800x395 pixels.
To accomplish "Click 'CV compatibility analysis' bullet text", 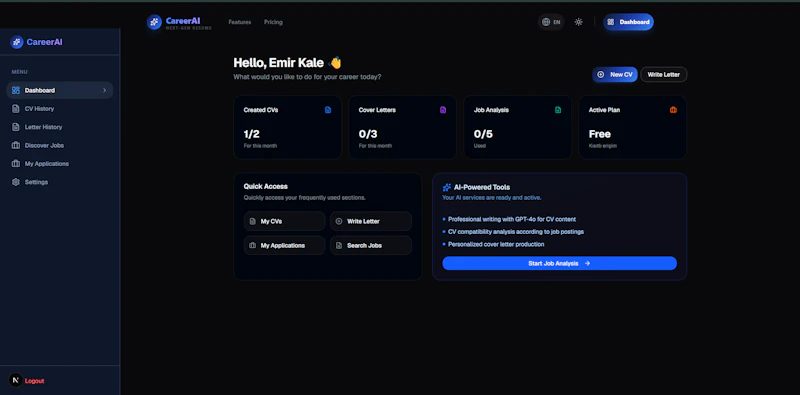I will coord(516,232).
